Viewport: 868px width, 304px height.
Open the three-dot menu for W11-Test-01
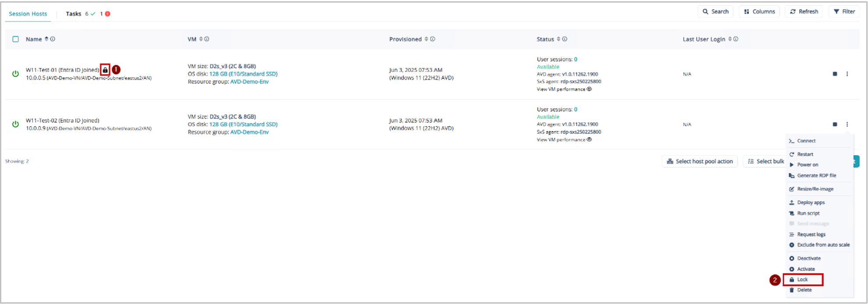click(x=847, y=74)
